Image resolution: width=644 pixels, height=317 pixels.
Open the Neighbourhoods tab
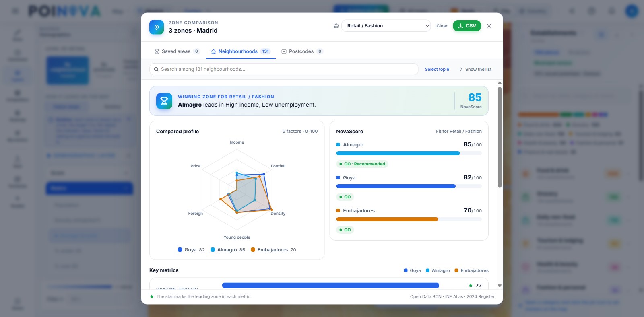click(x=241, y=51)
